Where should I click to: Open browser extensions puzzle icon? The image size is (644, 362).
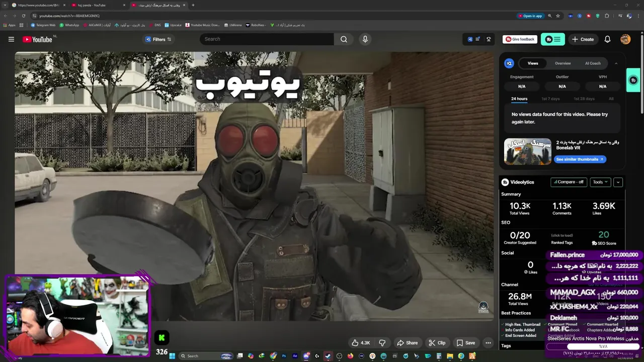[607, 16]
